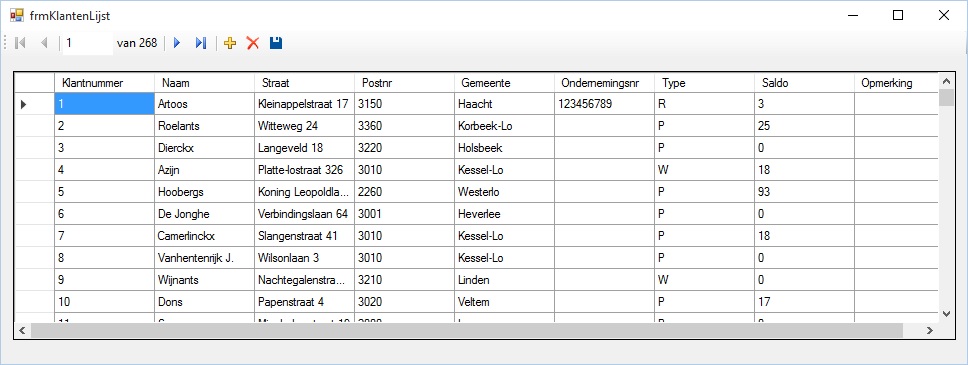Select the name cell 'Azijn'

coord(204,170)
